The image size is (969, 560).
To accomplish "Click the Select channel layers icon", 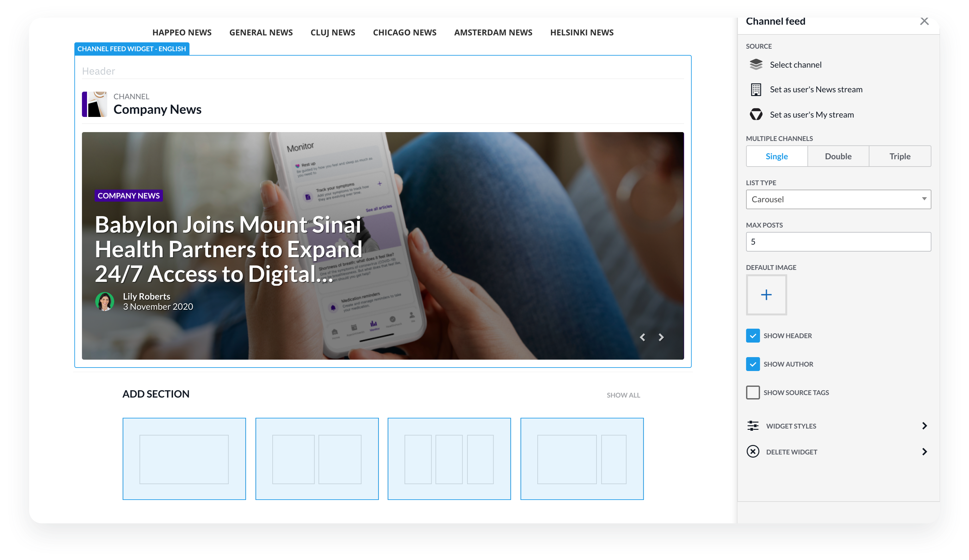I will tap(756, 64).
